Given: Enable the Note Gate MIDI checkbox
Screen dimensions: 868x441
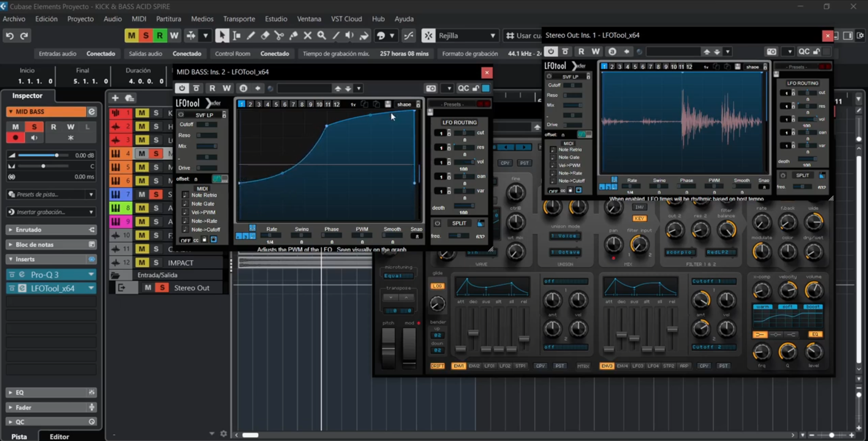Looking at the screenshot, I should (185, 204).
